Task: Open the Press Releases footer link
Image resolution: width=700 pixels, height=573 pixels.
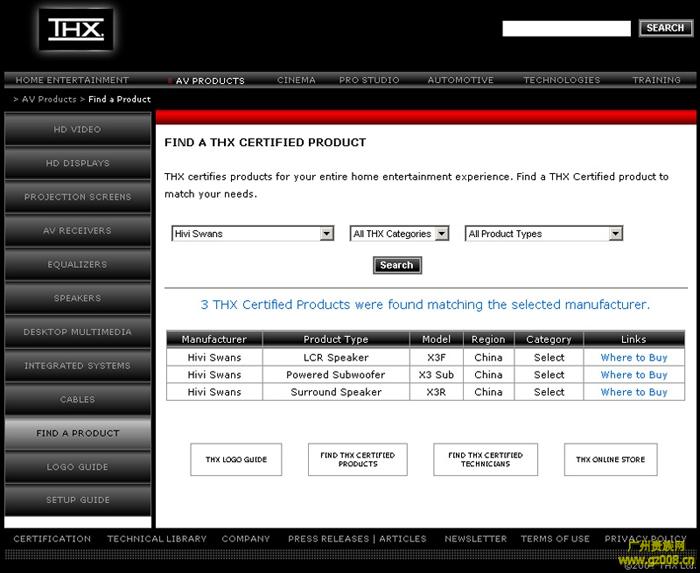Action: 328,539
